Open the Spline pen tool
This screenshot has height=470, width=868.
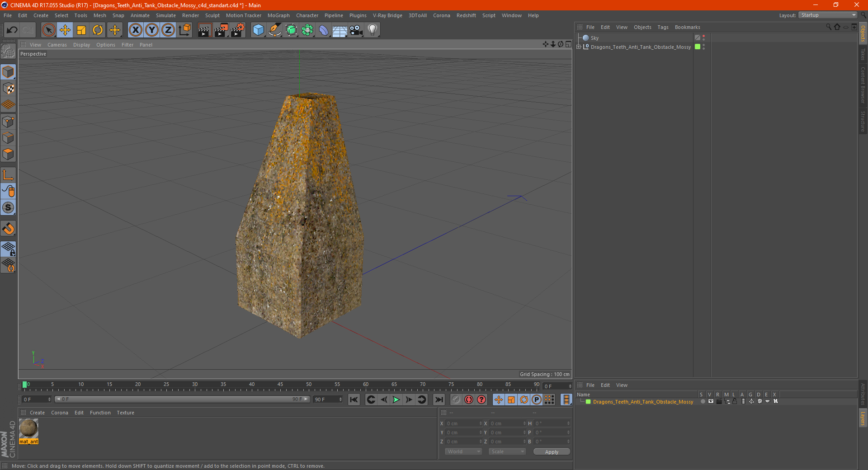coord(275,30)
